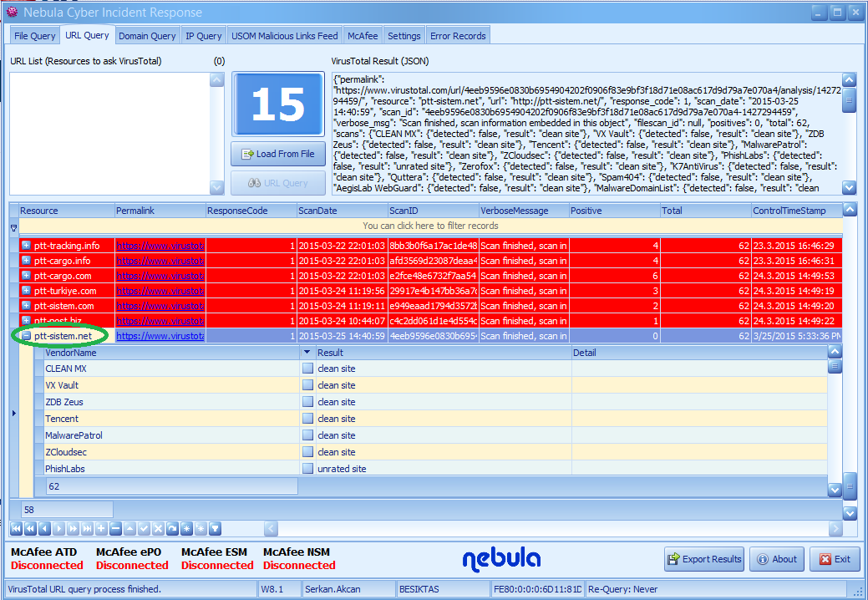The width and height of the screenshot is (868, 600).
Task: Click the nebula logo
Action: [x=501, y=559]
